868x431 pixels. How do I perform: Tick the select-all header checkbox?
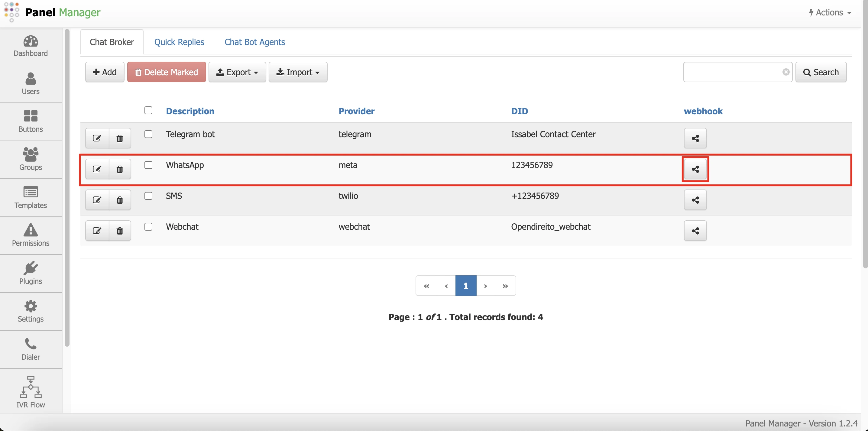pyautogui.click(x=148, y=111)
